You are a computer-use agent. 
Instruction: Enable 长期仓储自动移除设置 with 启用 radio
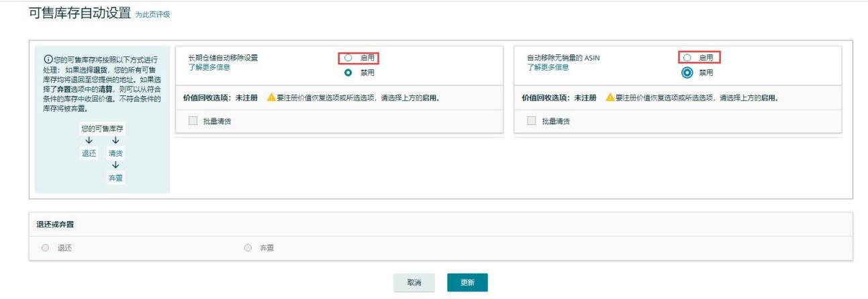point(348,58)
